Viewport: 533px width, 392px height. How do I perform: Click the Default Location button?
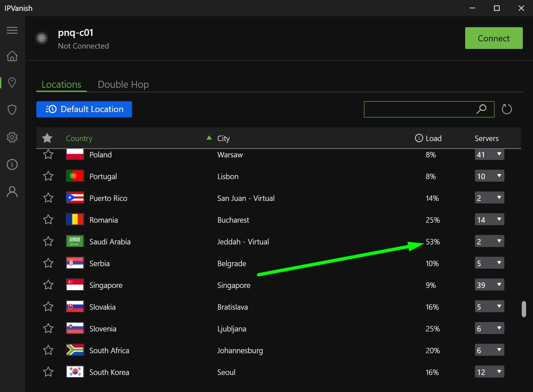(84, 109)
